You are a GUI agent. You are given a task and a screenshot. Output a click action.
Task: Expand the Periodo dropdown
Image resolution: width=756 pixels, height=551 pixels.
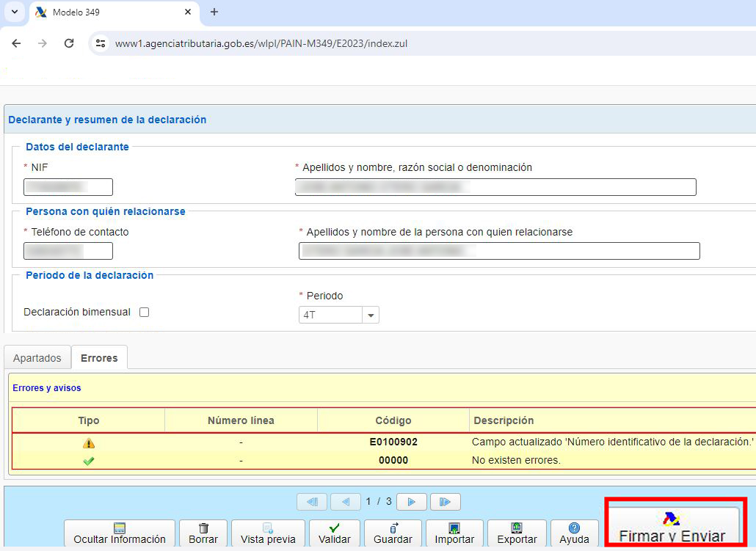[371, 315]
